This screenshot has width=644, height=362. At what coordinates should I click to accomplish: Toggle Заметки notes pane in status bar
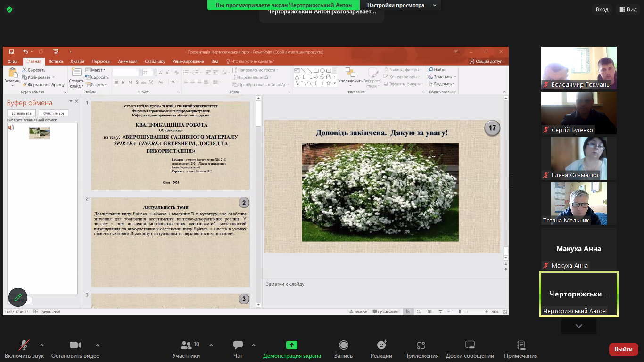(358, 312)
